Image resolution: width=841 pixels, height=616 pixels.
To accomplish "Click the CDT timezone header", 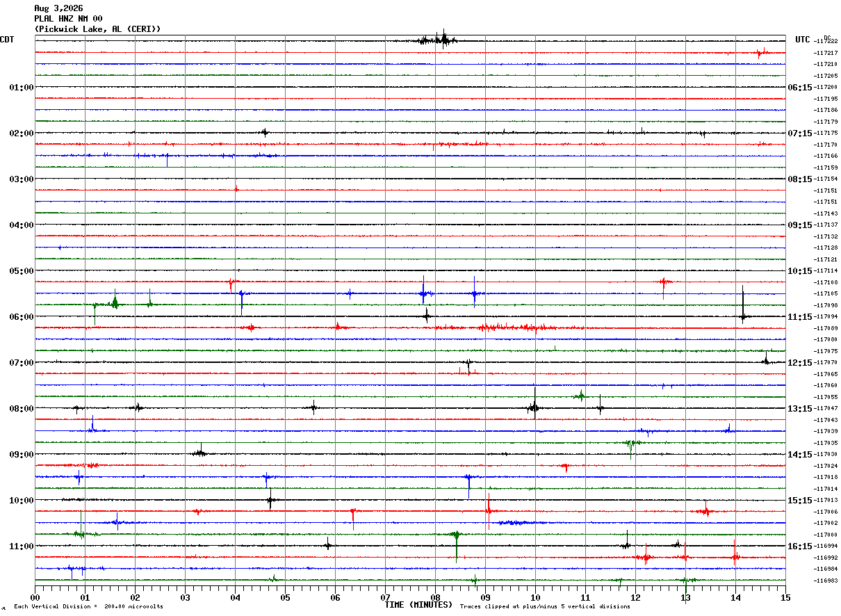I will point(8,40).
